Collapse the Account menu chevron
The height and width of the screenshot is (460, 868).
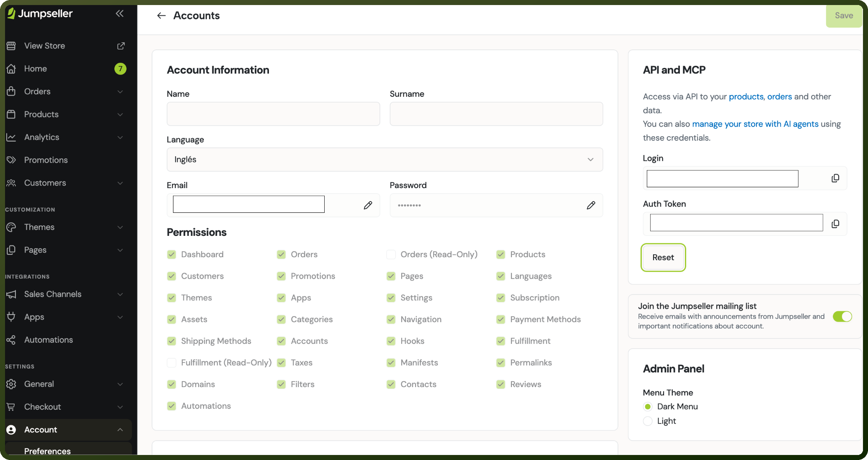coord(120,430)
